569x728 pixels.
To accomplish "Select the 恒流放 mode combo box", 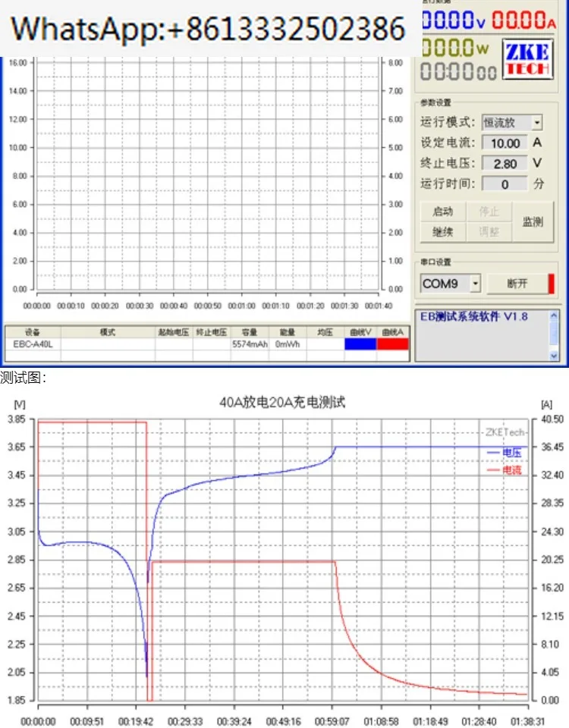I will [x=512, y=123].
